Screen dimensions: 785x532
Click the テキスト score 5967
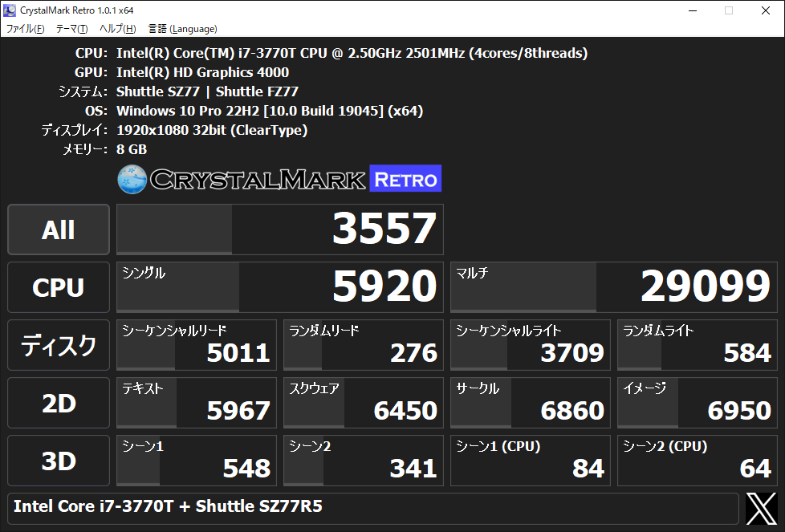(196, 403)
